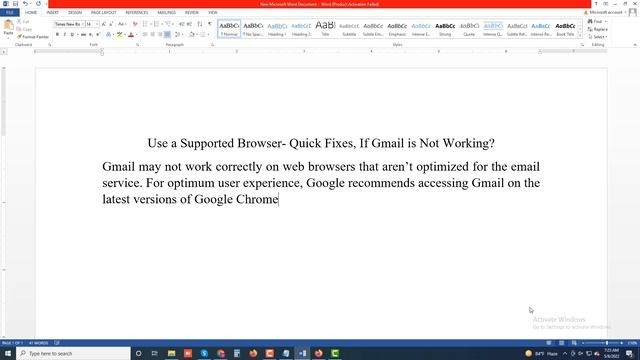Switch to the PAGE LAYOUT tab
The height and width of the screenshot is (360, 640).
(103, 13)
